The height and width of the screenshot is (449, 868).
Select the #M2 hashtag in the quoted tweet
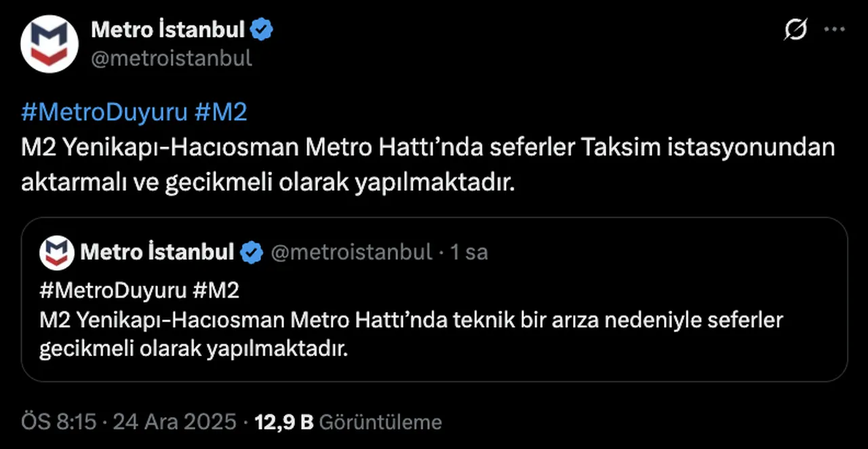click(218, 290)
